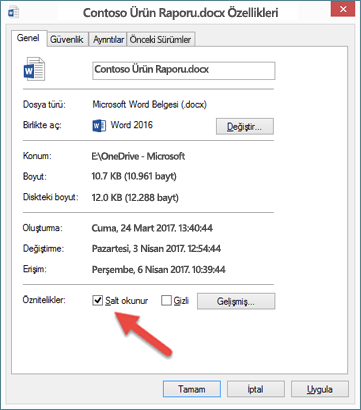This screenshot has height=410, width=361.
Task: Click the 'Erişim:' label
Action: coord(34,269)
